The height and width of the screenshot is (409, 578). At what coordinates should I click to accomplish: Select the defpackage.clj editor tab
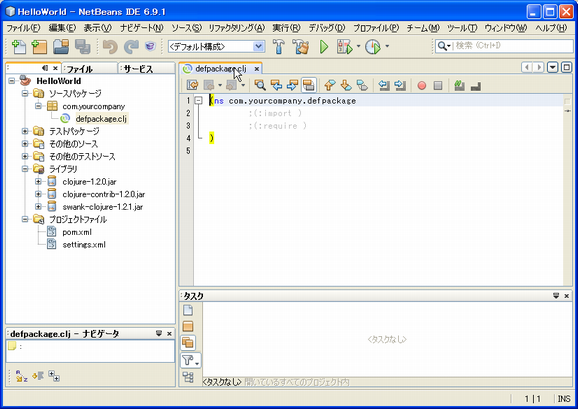[x=220, y=69]
